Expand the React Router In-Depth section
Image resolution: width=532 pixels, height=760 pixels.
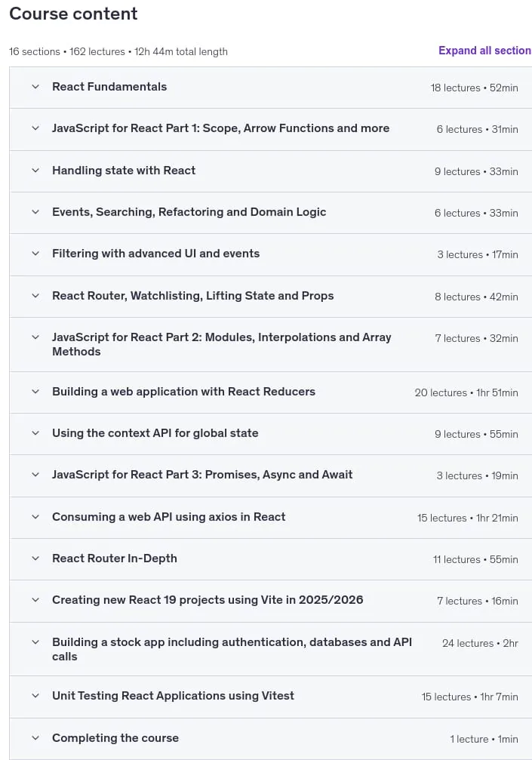(x=35, y=558)
